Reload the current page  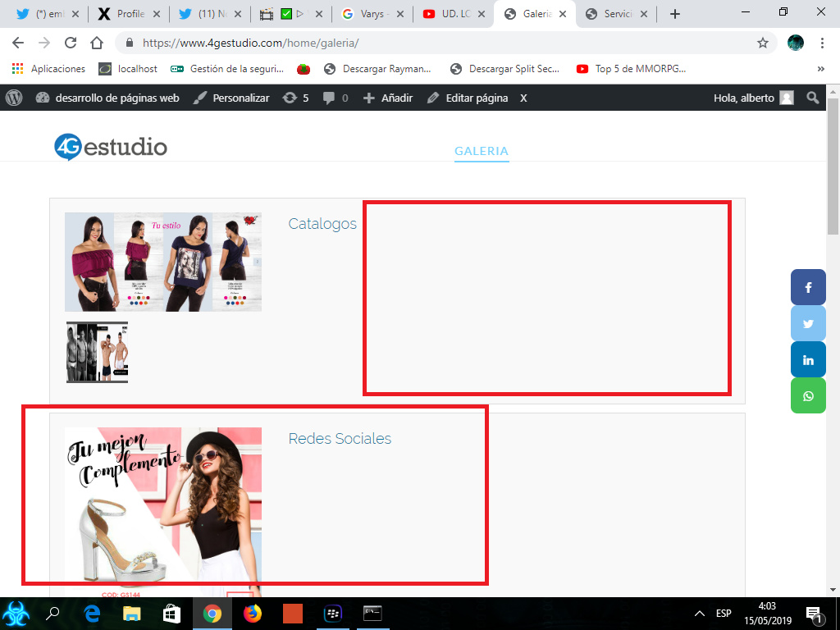click(x=71, y=43)
